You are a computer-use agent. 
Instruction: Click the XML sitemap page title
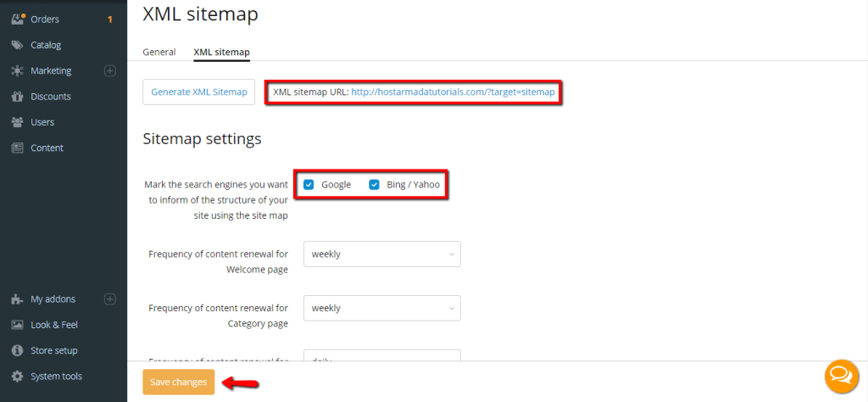click(200, 14)
